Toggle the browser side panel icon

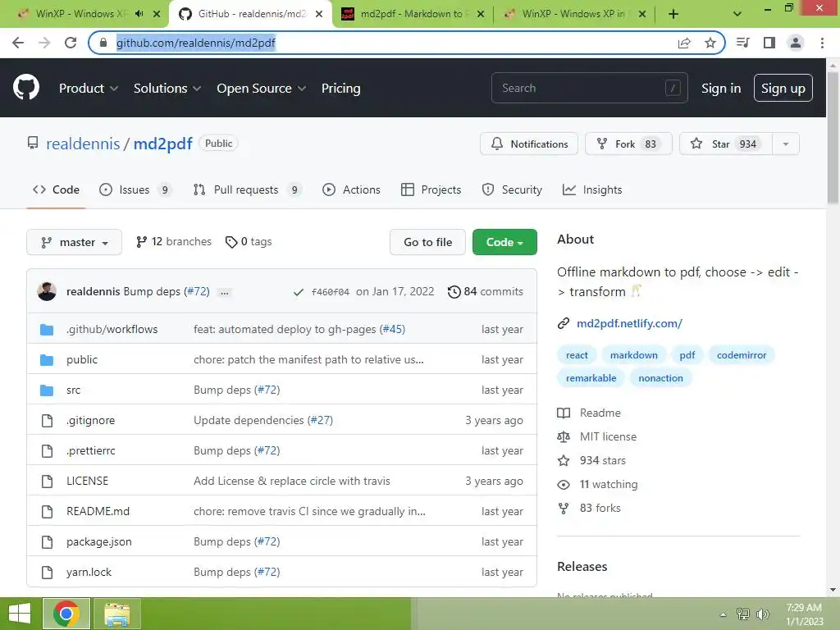pos(769,43)
